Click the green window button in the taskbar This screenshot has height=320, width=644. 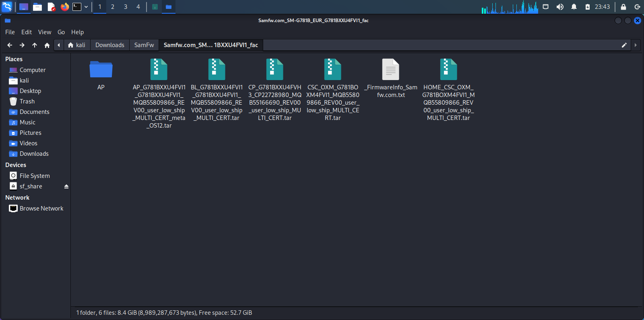click(x=155, y=7)
